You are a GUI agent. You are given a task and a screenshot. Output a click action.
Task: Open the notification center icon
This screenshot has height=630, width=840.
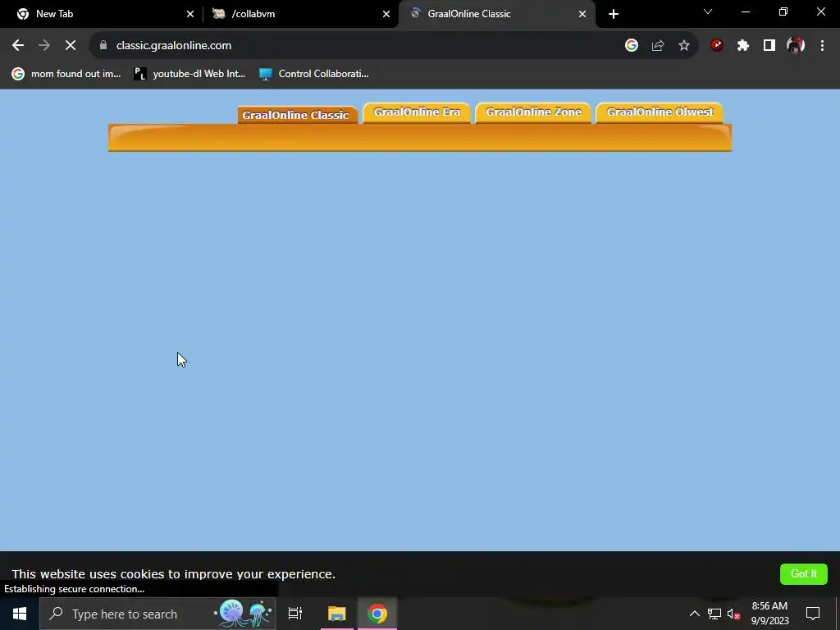tap(813, 614)
